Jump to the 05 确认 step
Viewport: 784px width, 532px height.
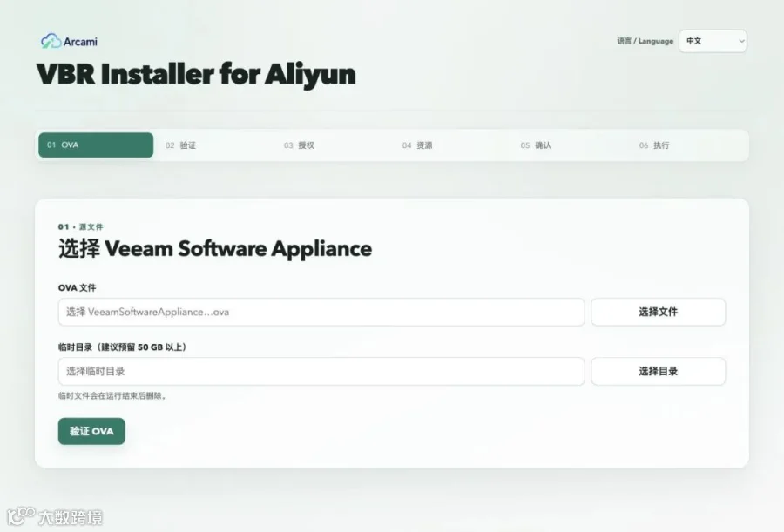(x=536, y=145)
